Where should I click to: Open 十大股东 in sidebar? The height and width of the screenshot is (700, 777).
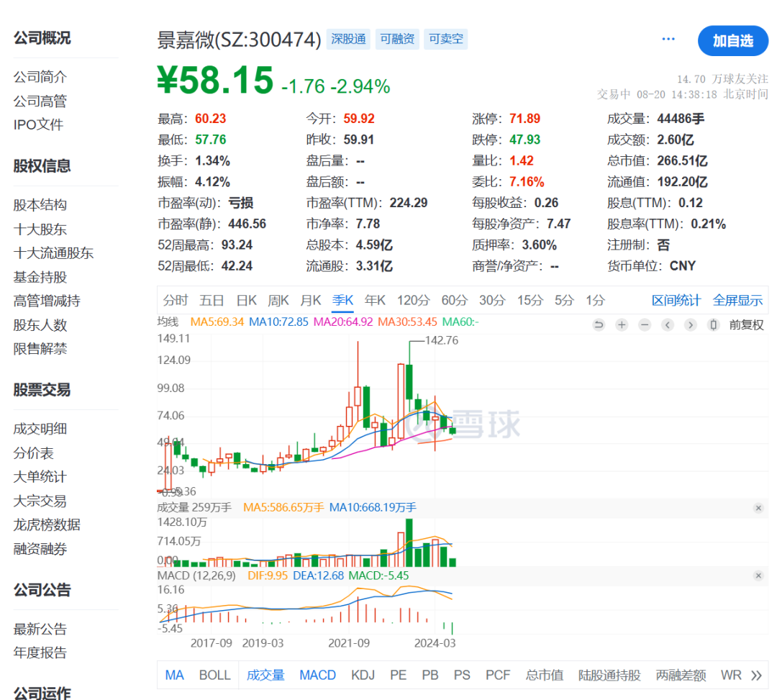[x=40, y=229]
